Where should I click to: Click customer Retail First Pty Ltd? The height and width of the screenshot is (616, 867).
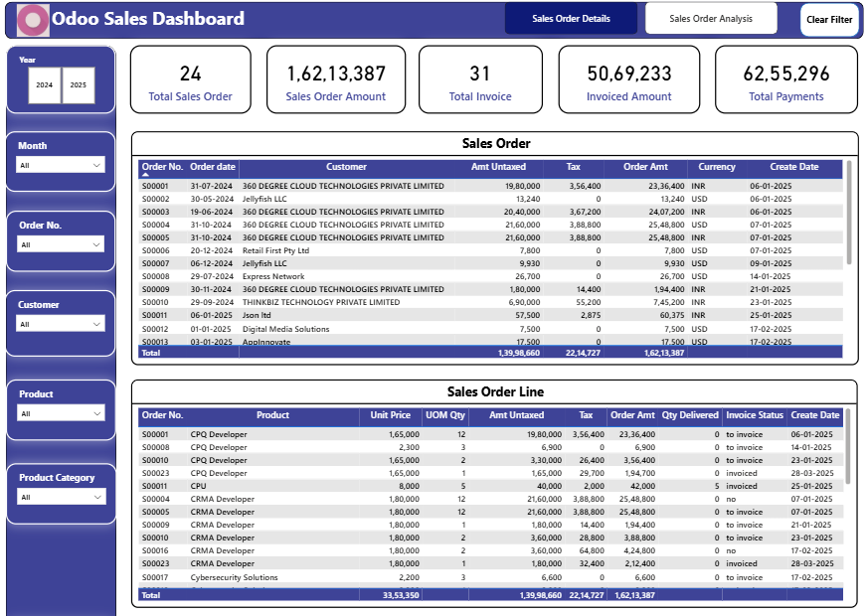(275, 250)
